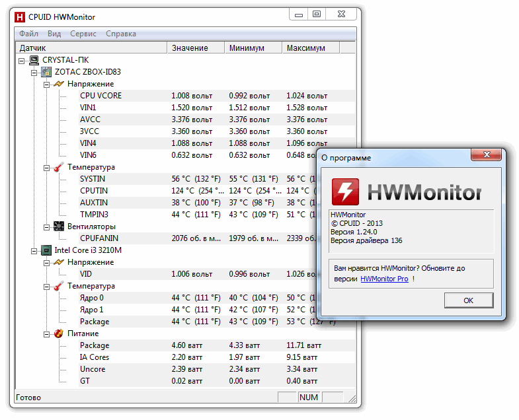Select the SYSTIN temperature row

tap(197, 179)
